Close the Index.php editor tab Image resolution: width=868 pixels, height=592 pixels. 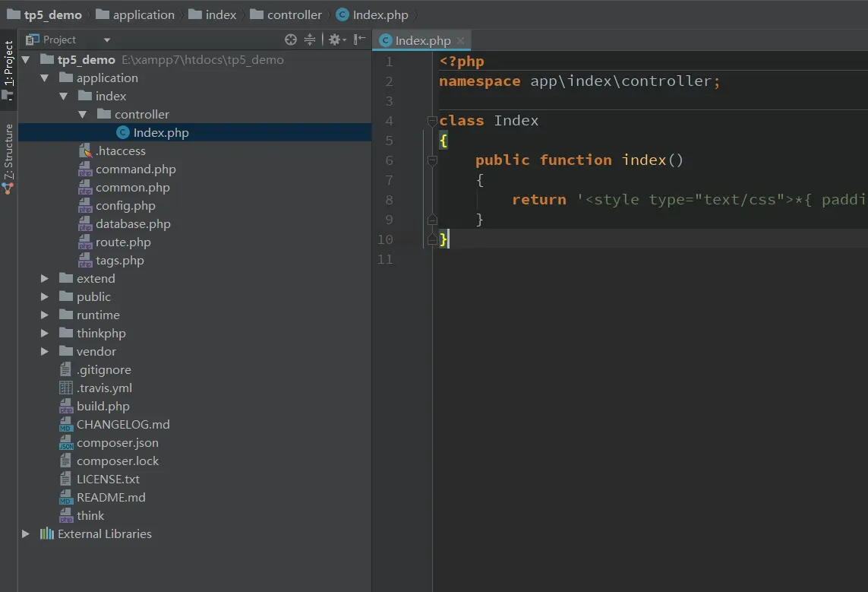[x=461, y=41]
